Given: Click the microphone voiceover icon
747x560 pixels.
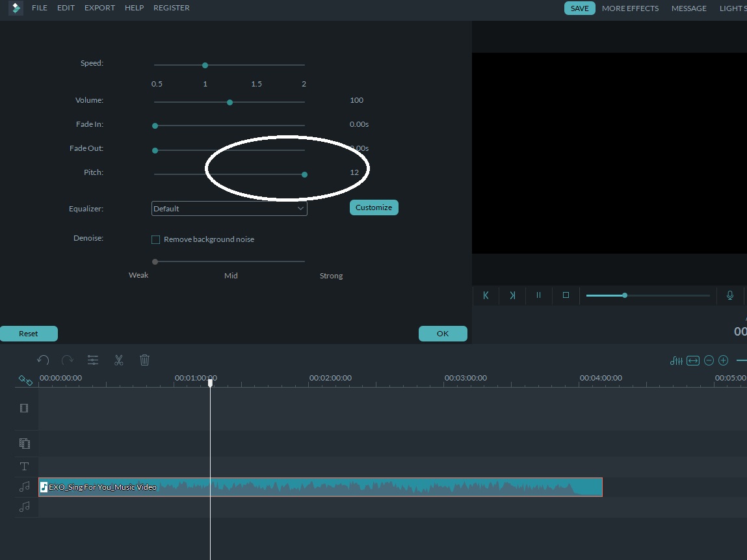Looking at the screenshot, I should coord(730,295).
